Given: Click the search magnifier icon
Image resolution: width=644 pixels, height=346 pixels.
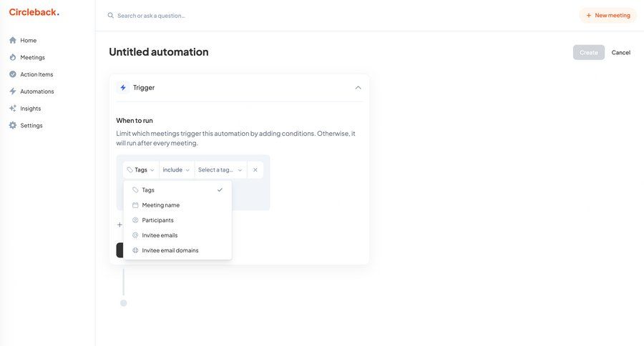Looking at the screenshot, I should coord(111,15).
